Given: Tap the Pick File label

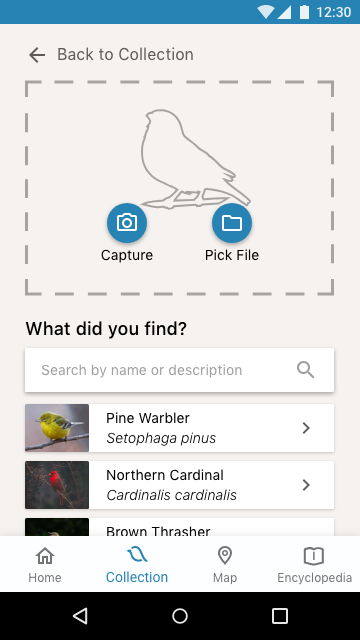Looking at the screenshot, I should click(232, 255).
